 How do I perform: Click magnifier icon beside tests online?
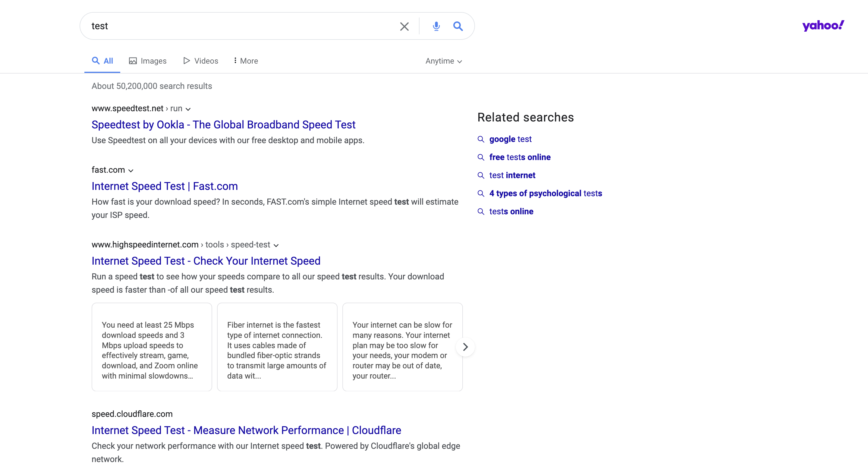(481, 211)
